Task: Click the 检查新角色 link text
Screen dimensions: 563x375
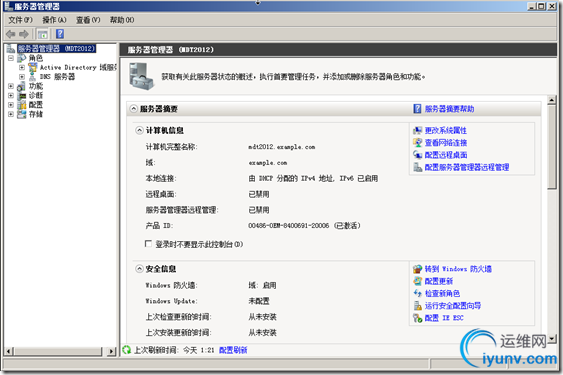Action: tap(442, 293)
